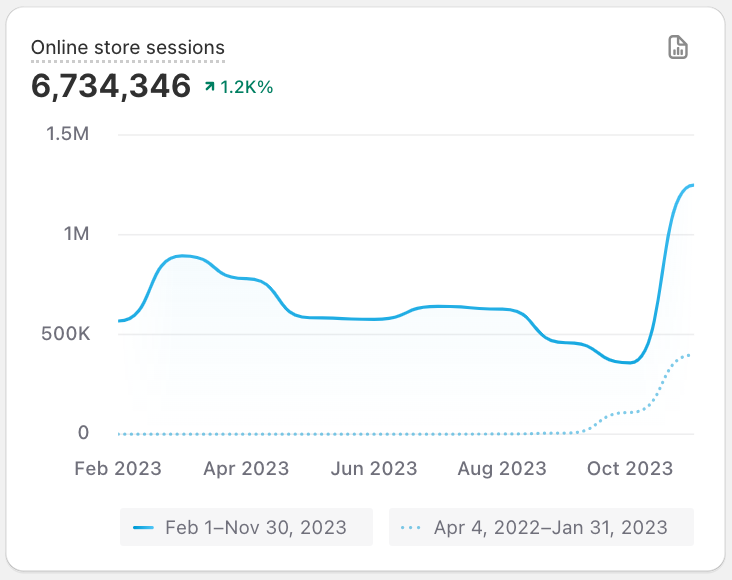Click the 6,734,346 total sessions figure
The image size is (732, 580).
(x=111, y=86)
